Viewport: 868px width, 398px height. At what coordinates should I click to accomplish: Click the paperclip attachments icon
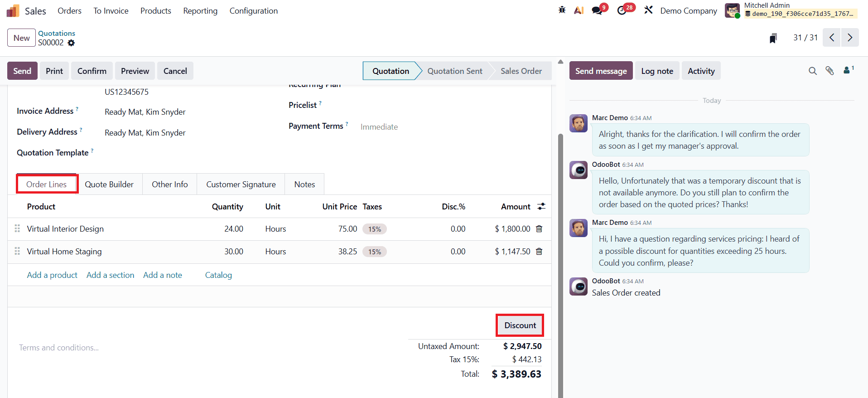click(x=829, y=71)
